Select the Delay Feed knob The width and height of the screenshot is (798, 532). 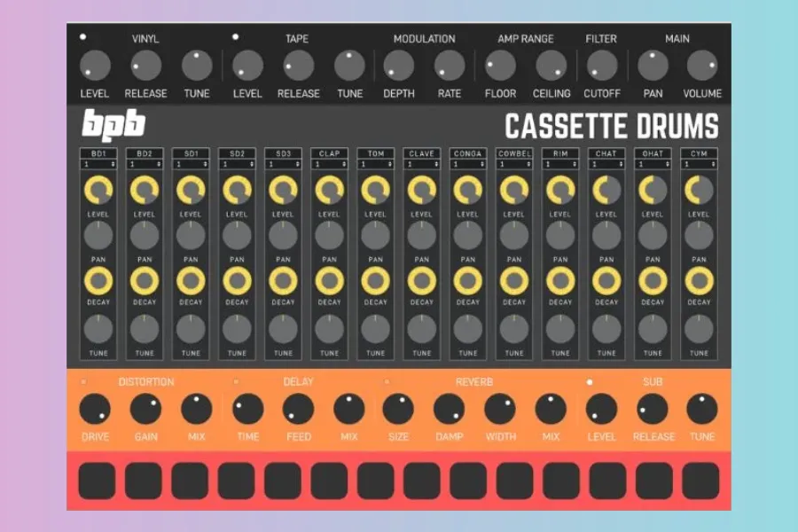coord(298,409)
